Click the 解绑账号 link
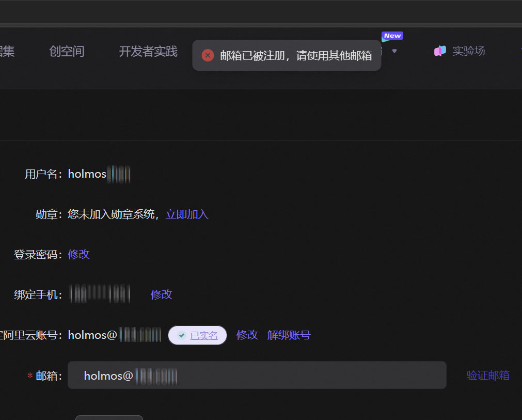 point(289,335)
